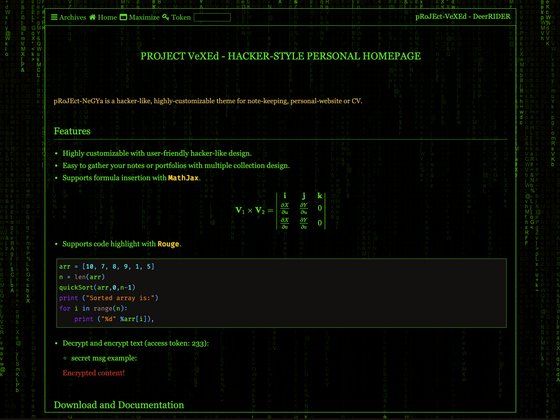
Task: Click the Download and Documentation heading
Action: click(119, 405)
